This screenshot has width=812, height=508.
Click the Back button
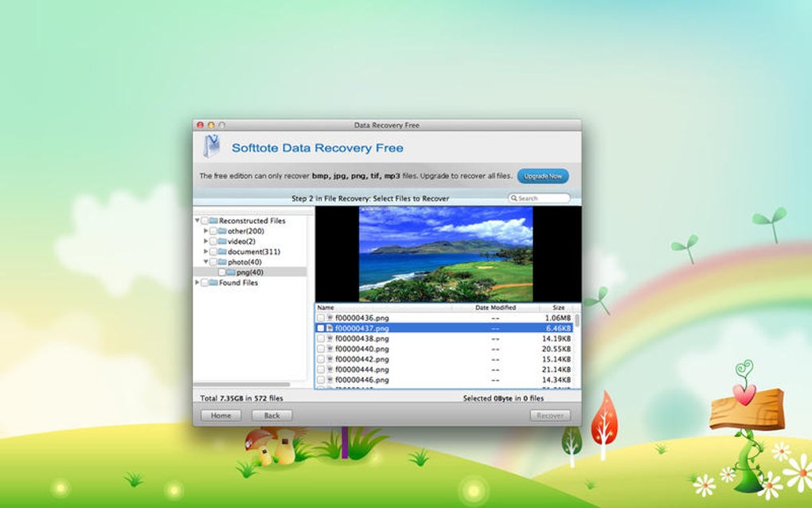point(272,416)
